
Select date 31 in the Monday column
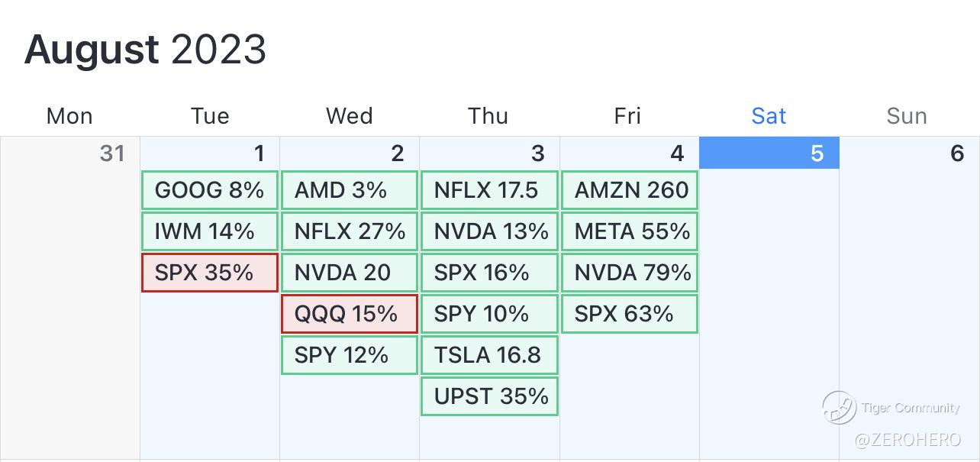[112, 153]
